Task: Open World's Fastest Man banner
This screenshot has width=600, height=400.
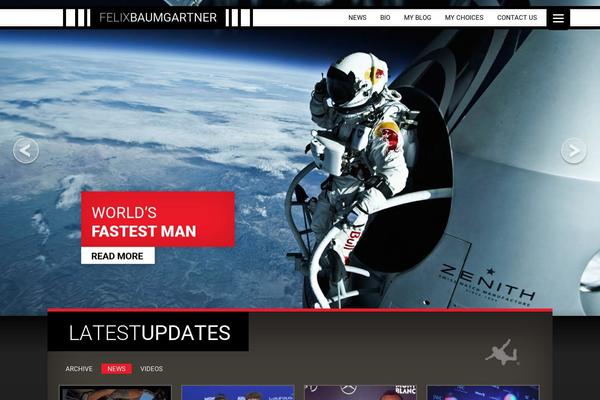Action: click(x=158, y=219)
